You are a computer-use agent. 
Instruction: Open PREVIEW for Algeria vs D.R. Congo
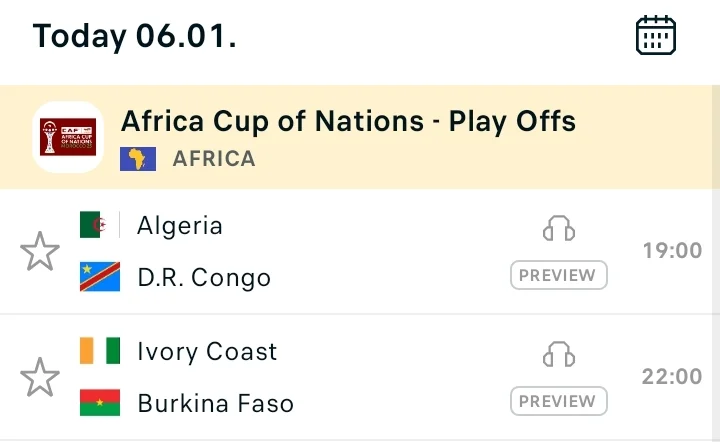(559, 275)
